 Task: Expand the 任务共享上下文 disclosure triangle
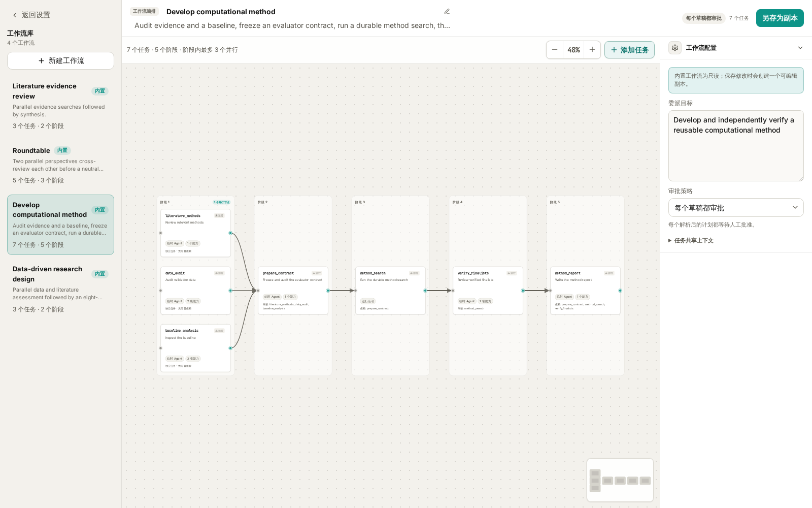pos(670,241)
